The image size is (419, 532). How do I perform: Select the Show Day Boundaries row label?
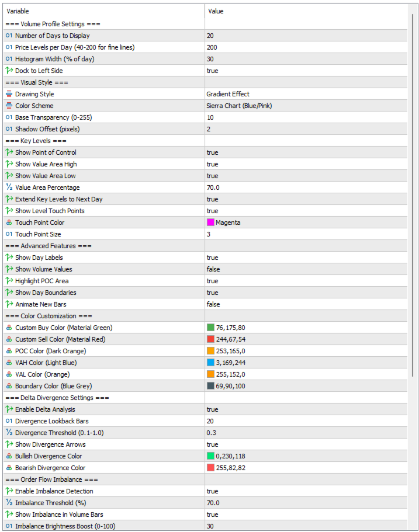(46, 293)
